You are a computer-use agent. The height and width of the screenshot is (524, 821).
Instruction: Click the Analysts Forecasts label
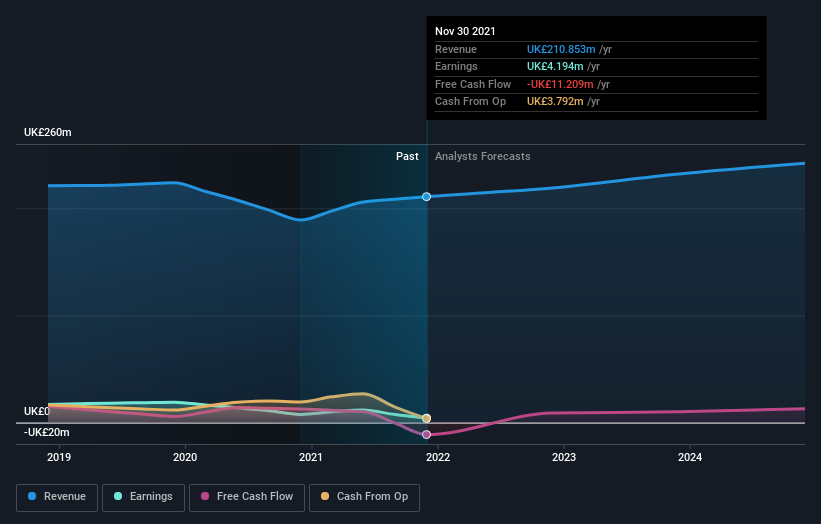click(482, 156)
